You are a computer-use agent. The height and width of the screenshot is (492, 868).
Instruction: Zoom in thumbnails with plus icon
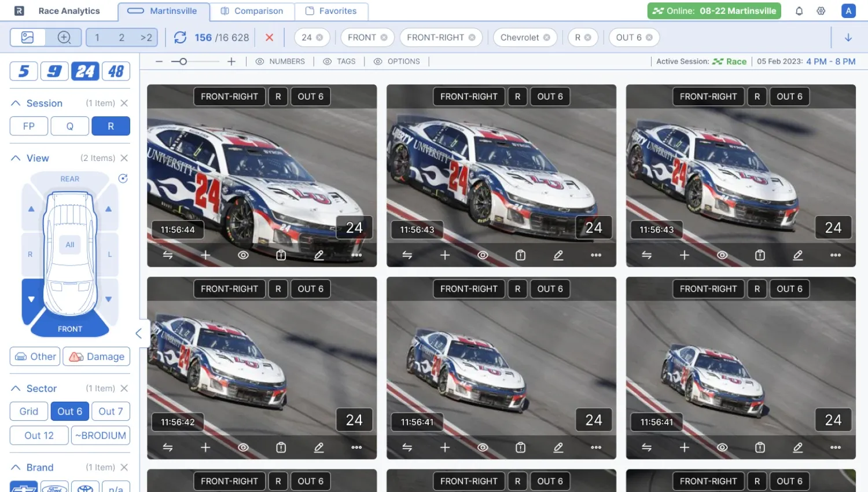click(231, 61)
